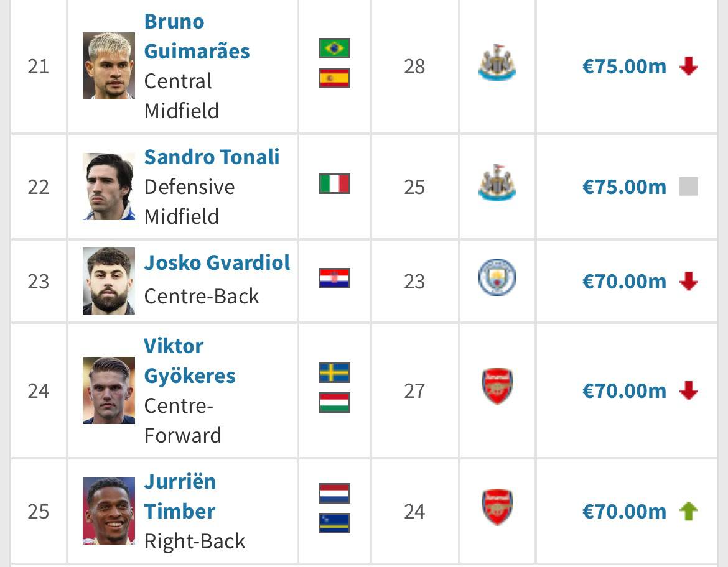The image size is (728, 567).
Task: Click the Netherlands flag icon
Action: coord(334,493)
